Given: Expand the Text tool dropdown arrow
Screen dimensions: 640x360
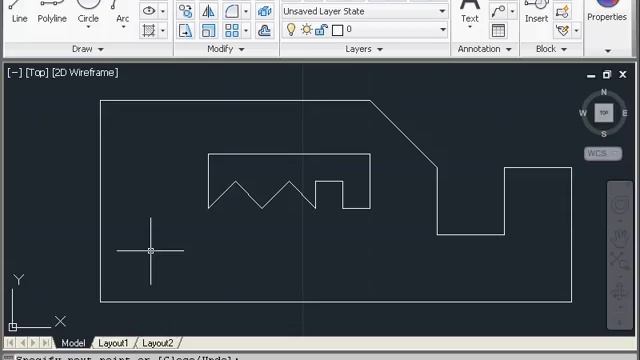Looking at the screenshot, I should (x=470, y=27).
